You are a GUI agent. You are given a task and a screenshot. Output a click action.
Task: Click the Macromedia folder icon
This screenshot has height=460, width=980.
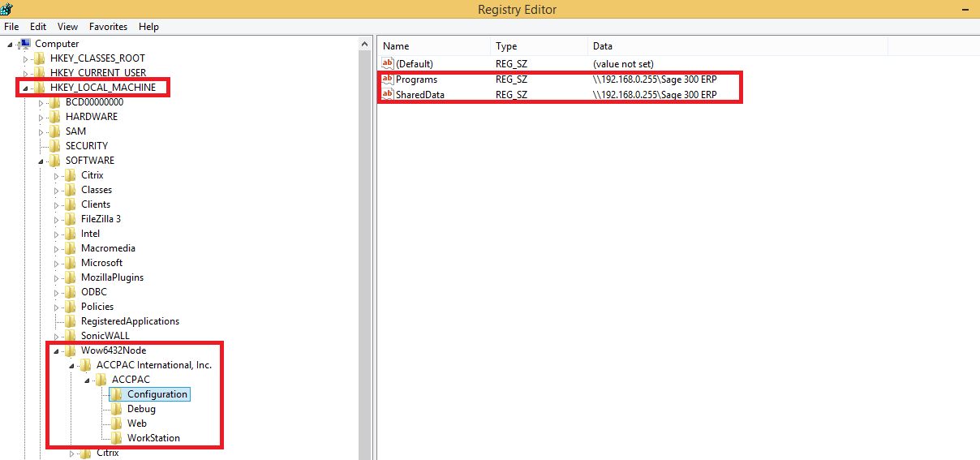point(71,248)
